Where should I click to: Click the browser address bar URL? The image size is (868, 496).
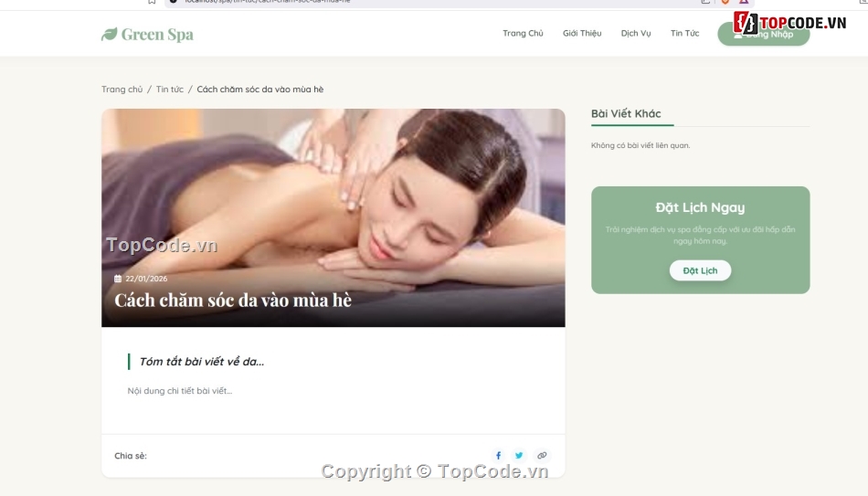pyautogui.click(x=268, y=2)
